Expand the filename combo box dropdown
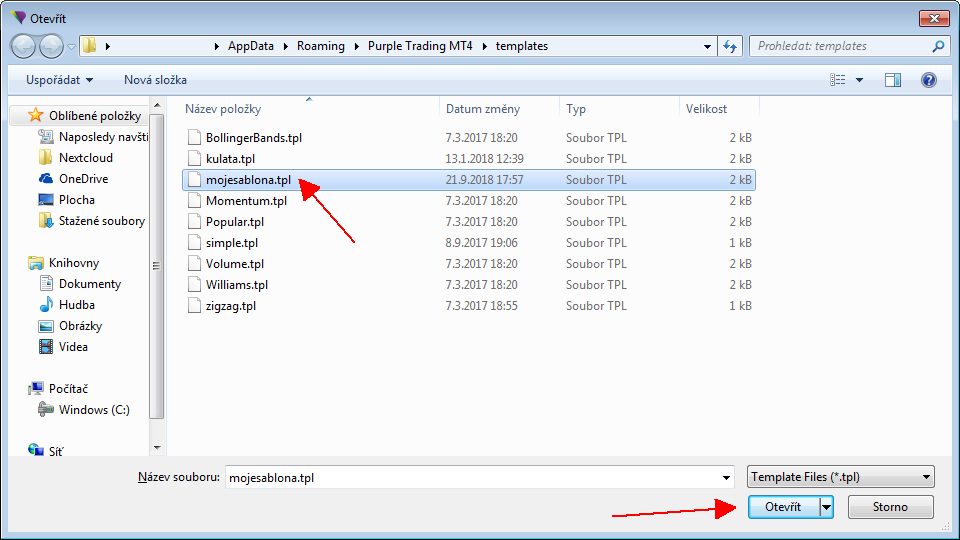The height and width of the screenshot is (540, 960). pyautogui.click(x=726, y=478)
